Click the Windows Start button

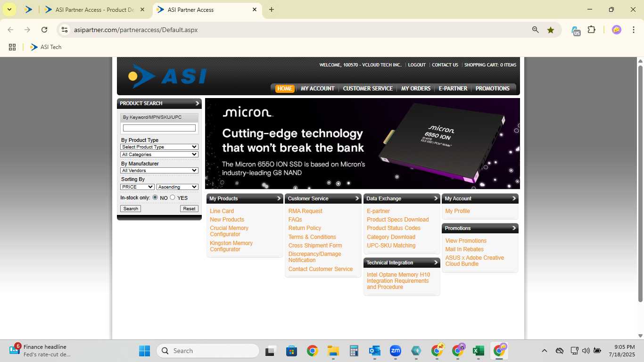pos(144,351)
